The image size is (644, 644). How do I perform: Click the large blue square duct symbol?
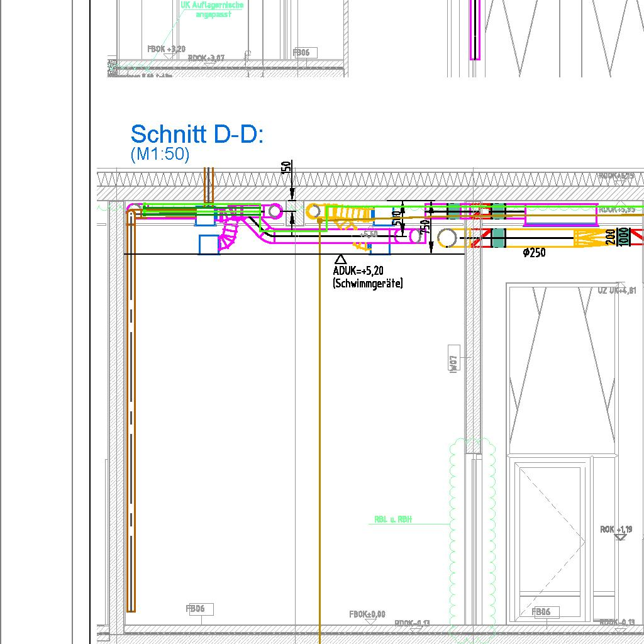tap(209, 244)
